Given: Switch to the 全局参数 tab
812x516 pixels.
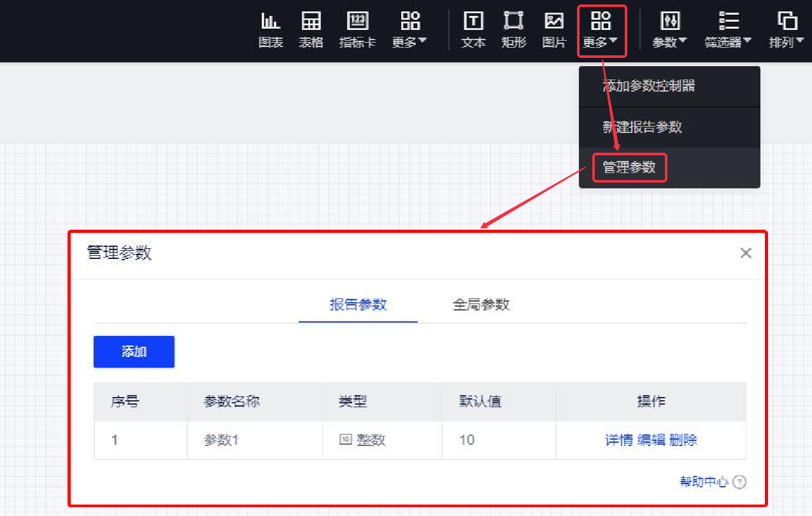Looking at the screenshot, I should 481,305.
